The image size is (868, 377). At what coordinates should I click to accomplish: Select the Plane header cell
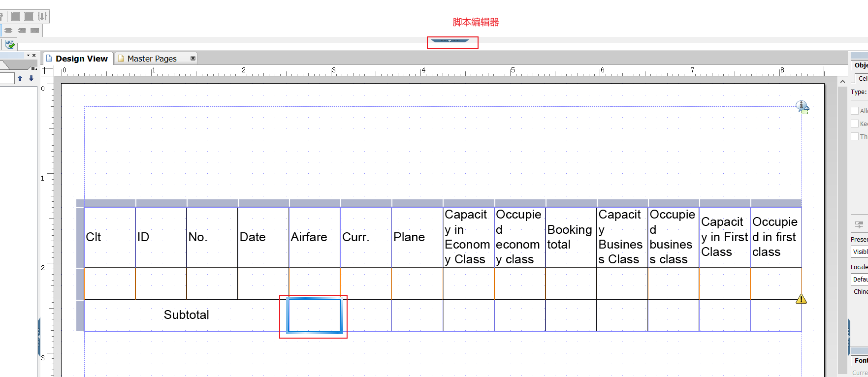[x=418, y=237]
